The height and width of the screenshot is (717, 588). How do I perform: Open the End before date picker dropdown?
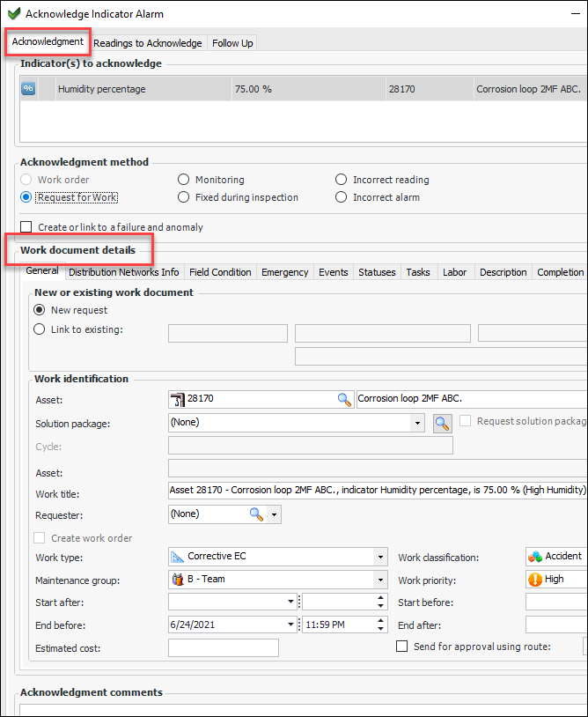coord(290,625)
